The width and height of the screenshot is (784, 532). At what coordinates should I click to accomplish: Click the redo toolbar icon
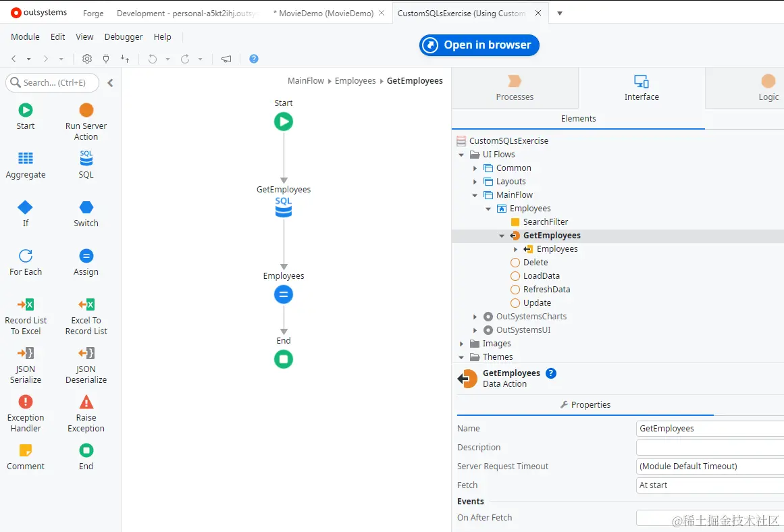[185, 59]
